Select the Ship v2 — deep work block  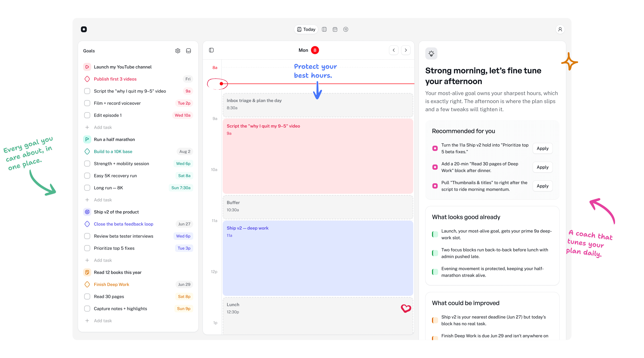click(x=318, y=258)
